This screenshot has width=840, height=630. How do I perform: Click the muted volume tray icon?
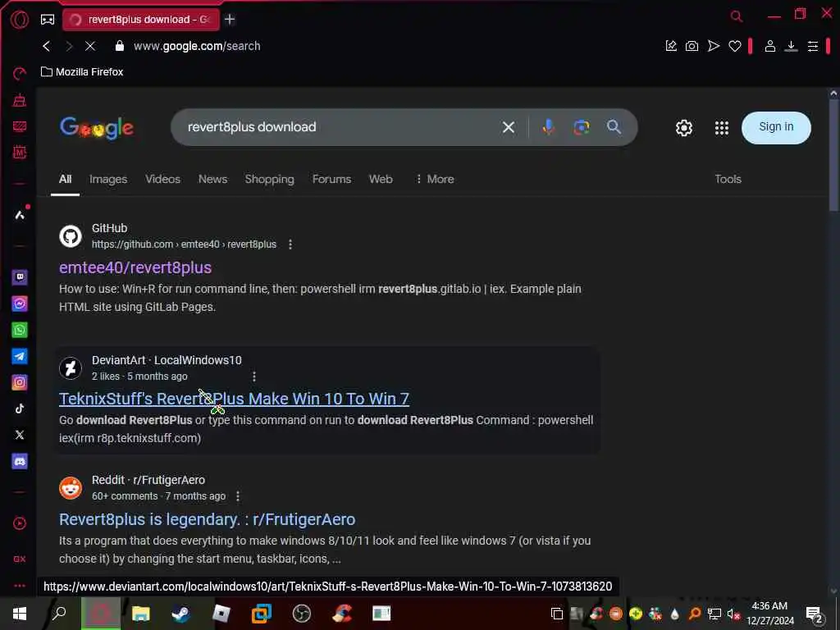[x=732, y=614]
